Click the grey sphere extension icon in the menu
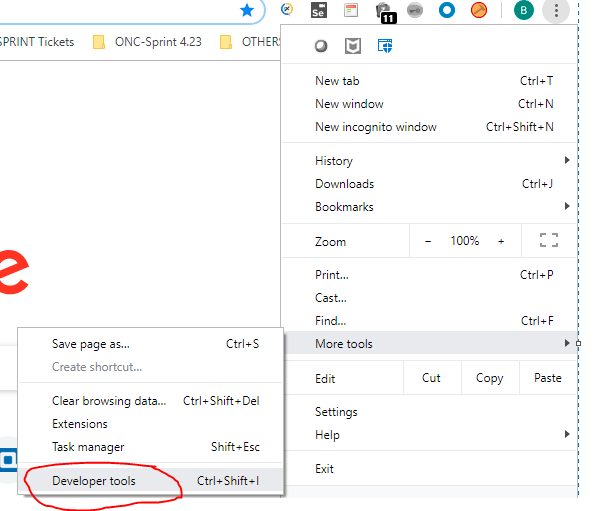 click(321, 46)
